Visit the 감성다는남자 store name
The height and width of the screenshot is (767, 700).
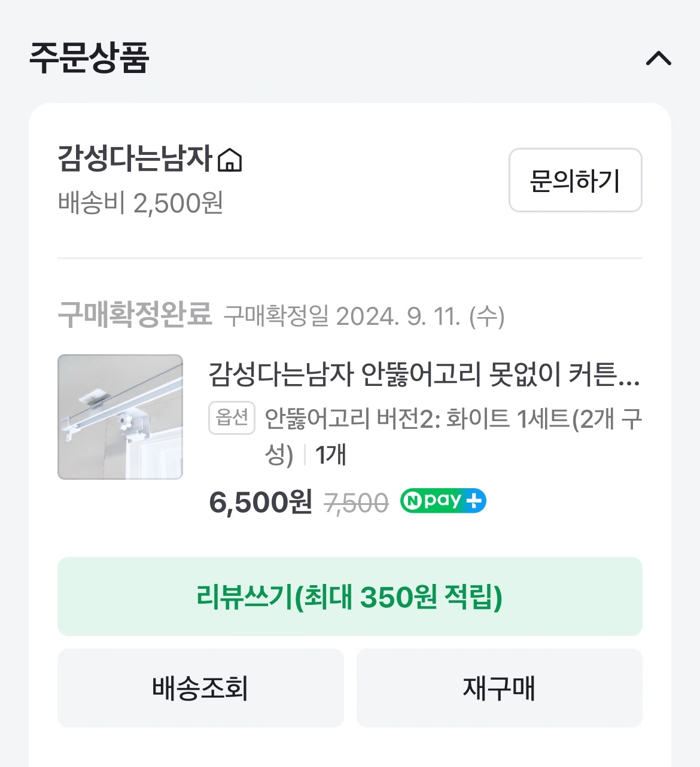[135, 159]
